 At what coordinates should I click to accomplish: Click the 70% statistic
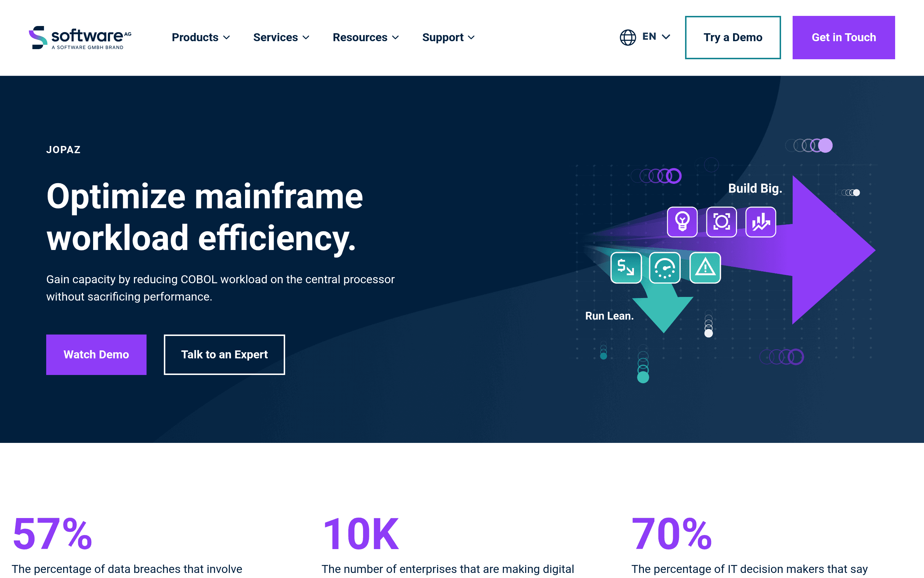[672, 534]
